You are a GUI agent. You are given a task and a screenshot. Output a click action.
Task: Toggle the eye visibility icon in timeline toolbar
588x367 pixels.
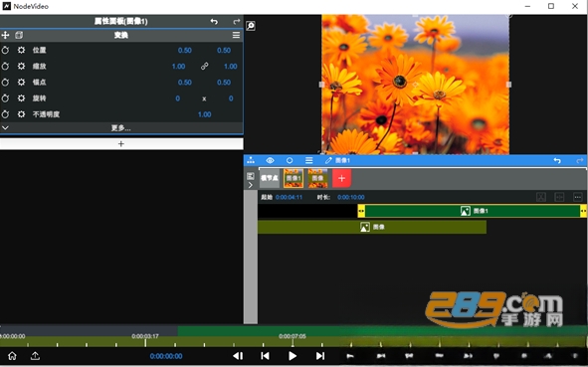coord(270,160)
